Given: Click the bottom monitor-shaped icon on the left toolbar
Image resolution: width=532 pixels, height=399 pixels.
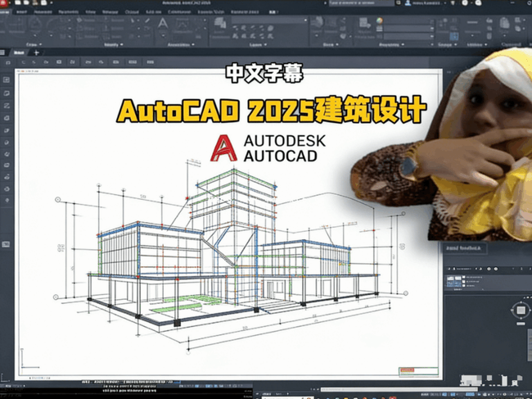Looking at the screenshot, I should tap(6, 244).
